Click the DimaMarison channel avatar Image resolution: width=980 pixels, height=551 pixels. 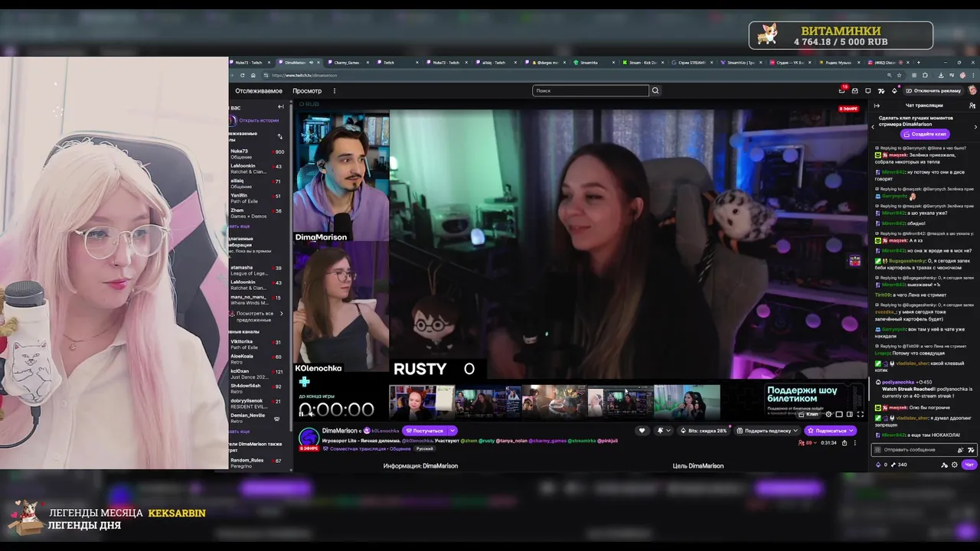[309, 437]
